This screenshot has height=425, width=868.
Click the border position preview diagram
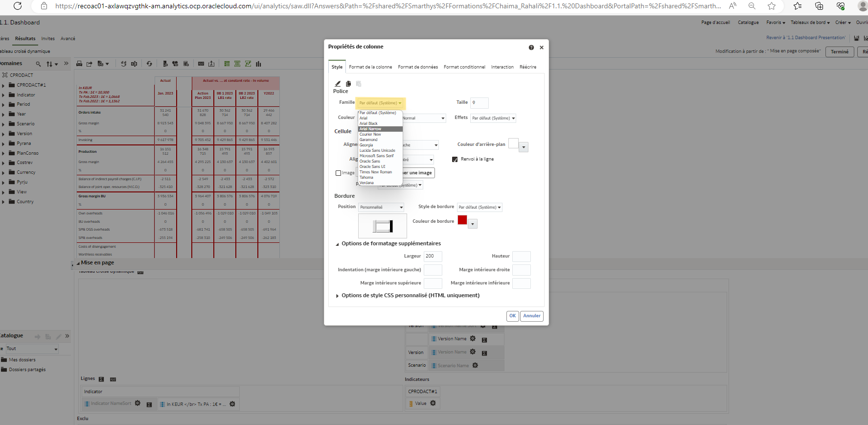383,226
